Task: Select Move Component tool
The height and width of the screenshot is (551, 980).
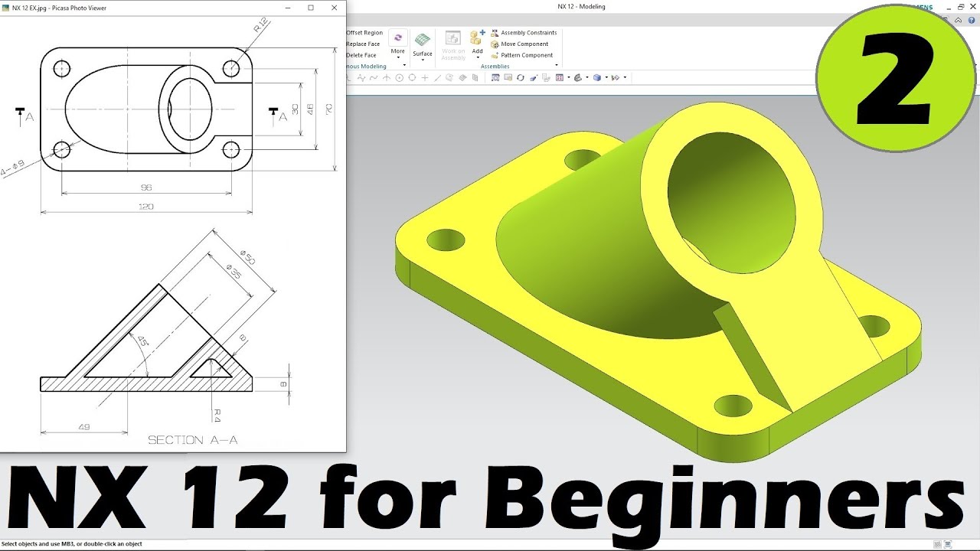Action: click(519, 44)
